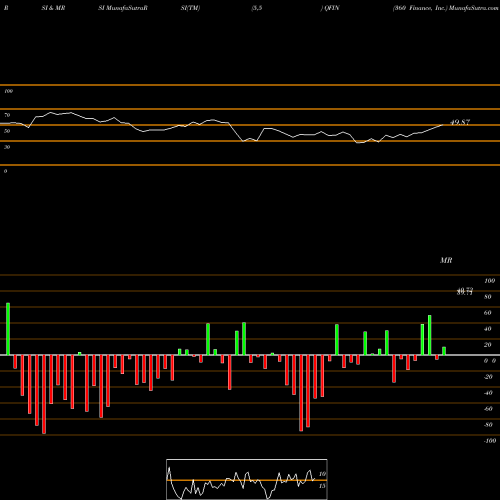Click the MR axis label 20
Screen dimensions: 500x500
(488, 345)
